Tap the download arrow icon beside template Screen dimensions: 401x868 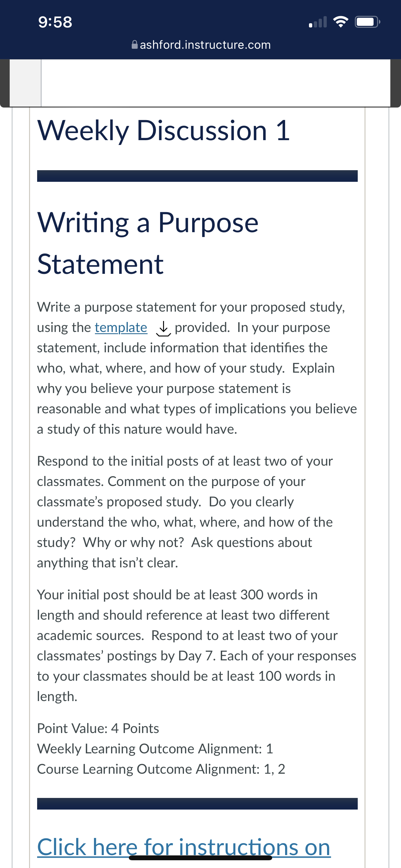point(163,328)
